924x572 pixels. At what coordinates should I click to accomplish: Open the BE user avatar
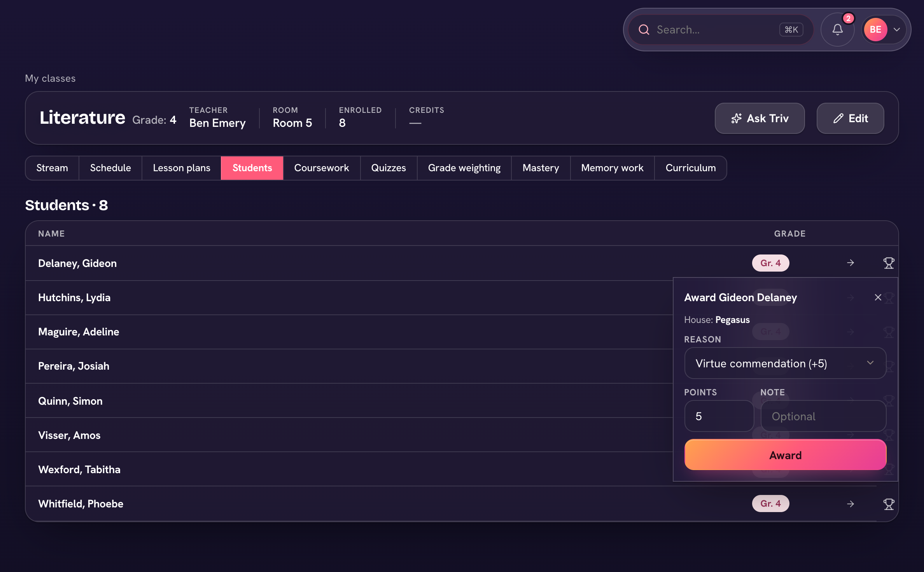click(875, 30)
